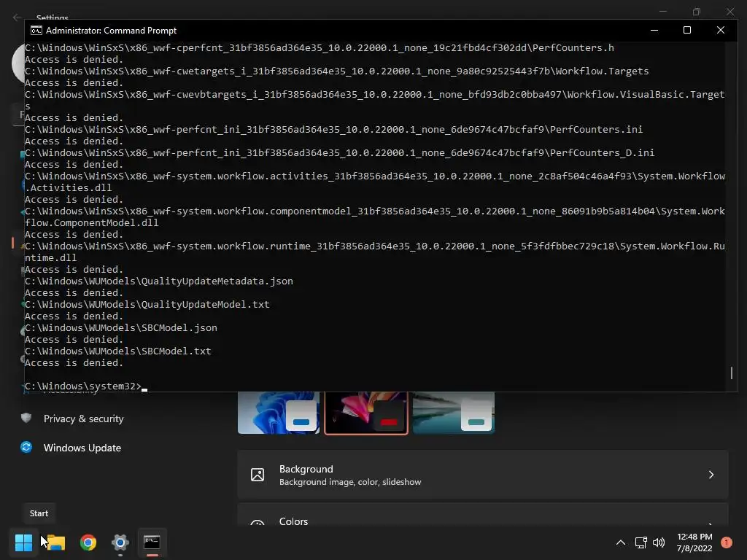Viewport: 747px width, 560px height.
Task: Open clock and date in taskbar
Action: 694,542
